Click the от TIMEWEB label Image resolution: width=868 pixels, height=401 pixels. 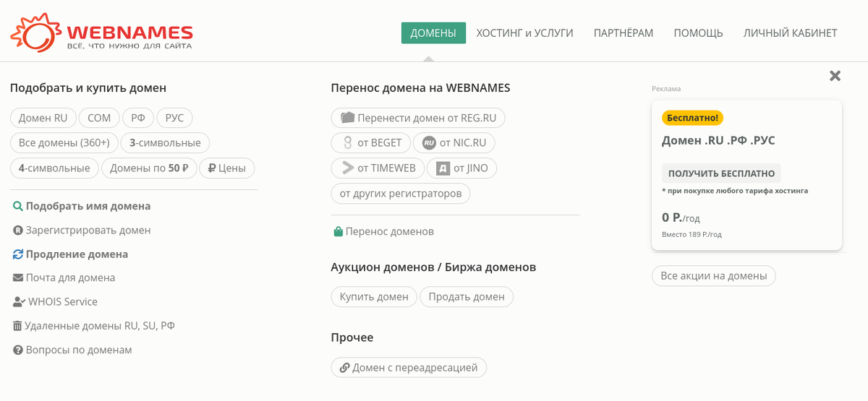coord(387,168)
